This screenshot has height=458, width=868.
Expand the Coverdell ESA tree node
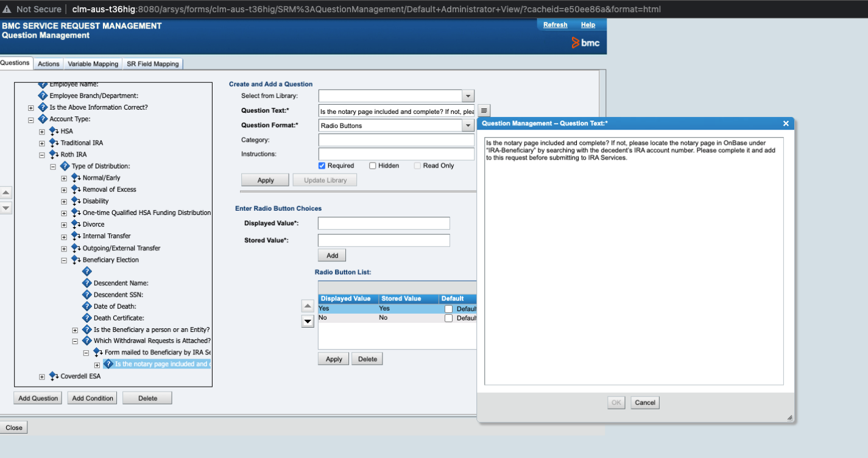click(x=42, y=377)
